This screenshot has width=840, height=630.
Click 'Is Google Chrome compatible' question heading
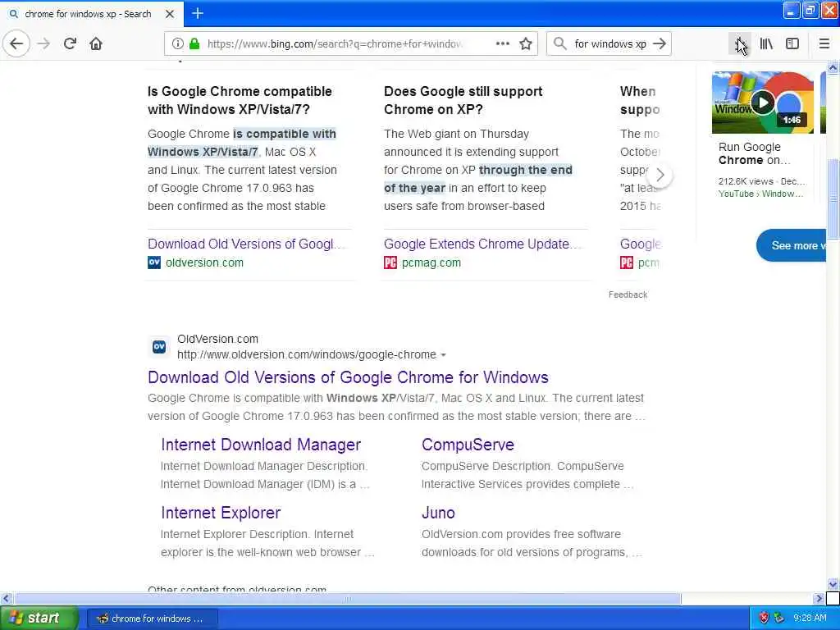click(x=240, y=100)
